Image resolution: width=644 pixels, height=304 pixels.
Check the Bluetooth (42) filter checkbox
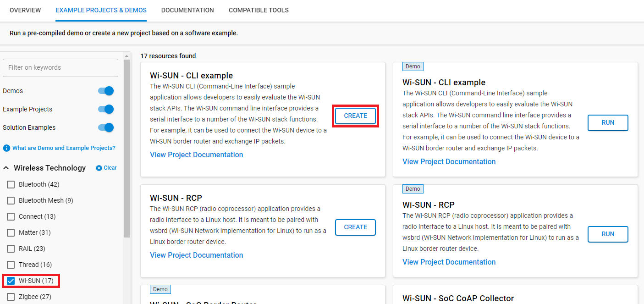(11, 184)
